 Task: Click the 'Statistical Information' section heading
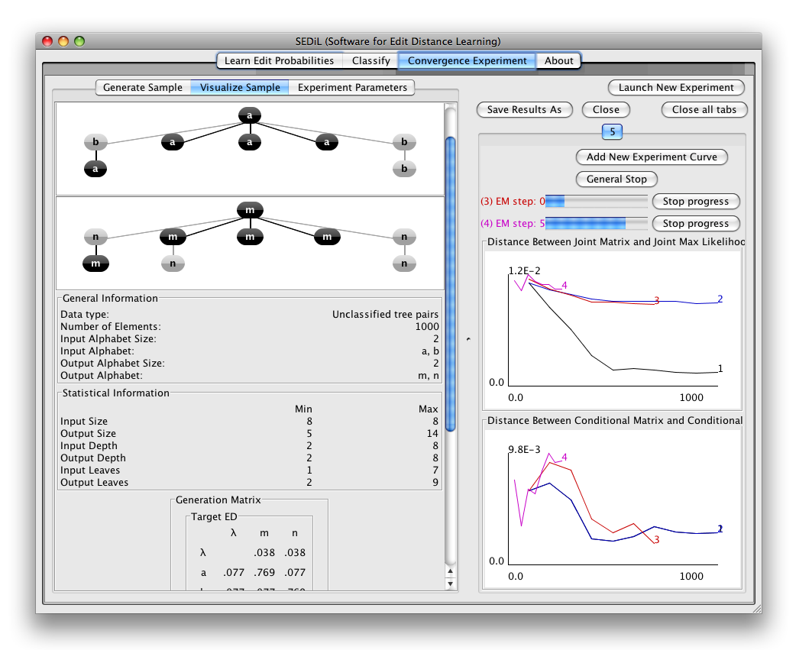click(x=115, y=393)
